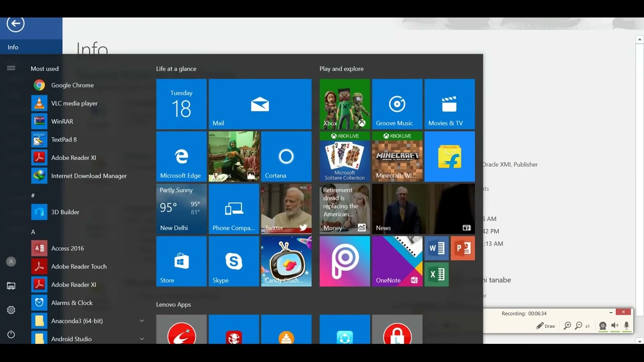Open the New Delhi weather tile
Image resolution: width=644 pixels, height=362 pixels.
click(x=182, y=209)
